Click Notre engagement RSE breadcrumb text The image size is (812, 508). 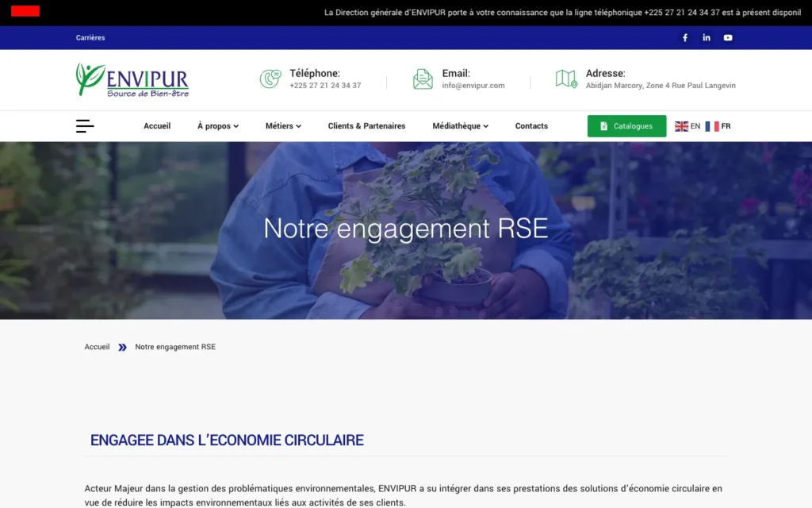(x=175, y=347)
